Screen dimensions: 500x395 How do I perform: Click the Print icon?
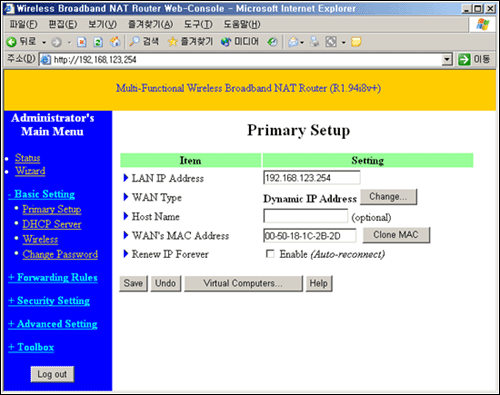(x=314, y=42)
